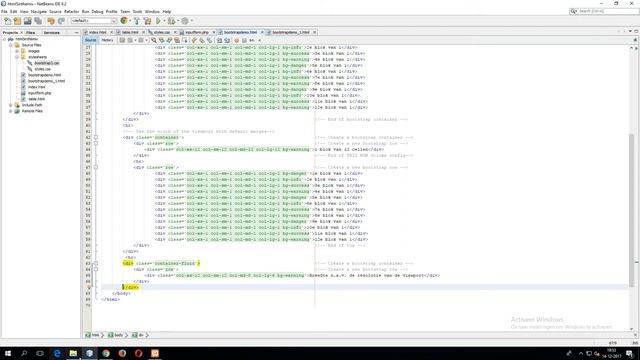The width and height of the screenshot is (640, 360).
Task: Click the Previous Bookmark editor icon
Action: pos(194,40)
